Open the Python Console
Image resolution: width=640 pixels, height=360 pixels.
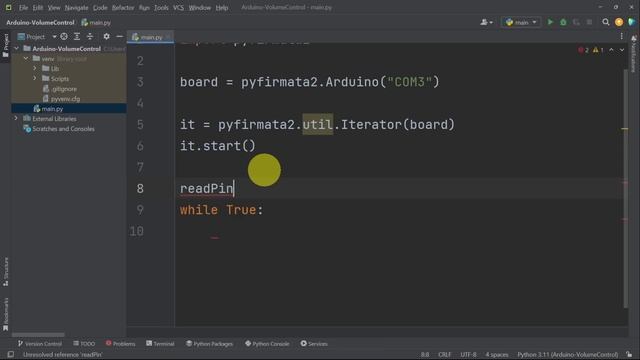click(x=267, y=344)
